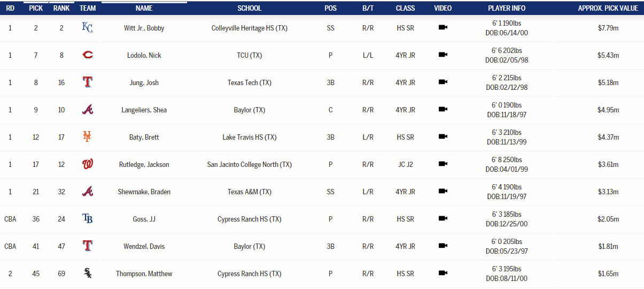Watch Matthew Thompson's video clip

click(443, 273)
